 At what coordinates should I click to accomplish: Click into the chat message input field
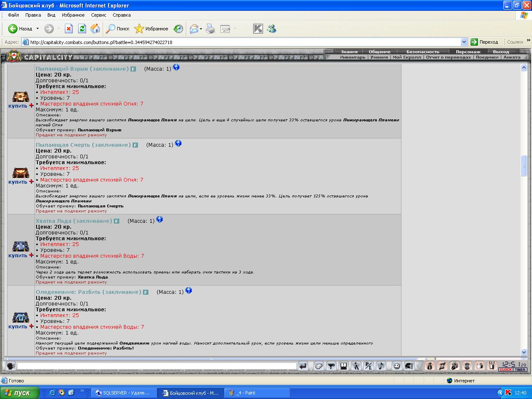pyautogui.click(x=157, y=366)
